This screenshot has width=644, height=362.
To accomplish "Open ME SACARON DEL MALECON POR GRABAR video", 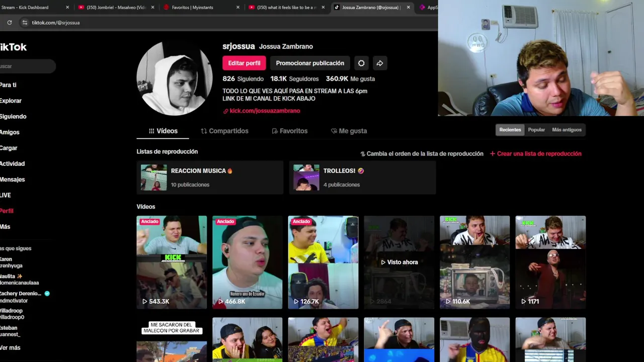I will coord(172,340).
